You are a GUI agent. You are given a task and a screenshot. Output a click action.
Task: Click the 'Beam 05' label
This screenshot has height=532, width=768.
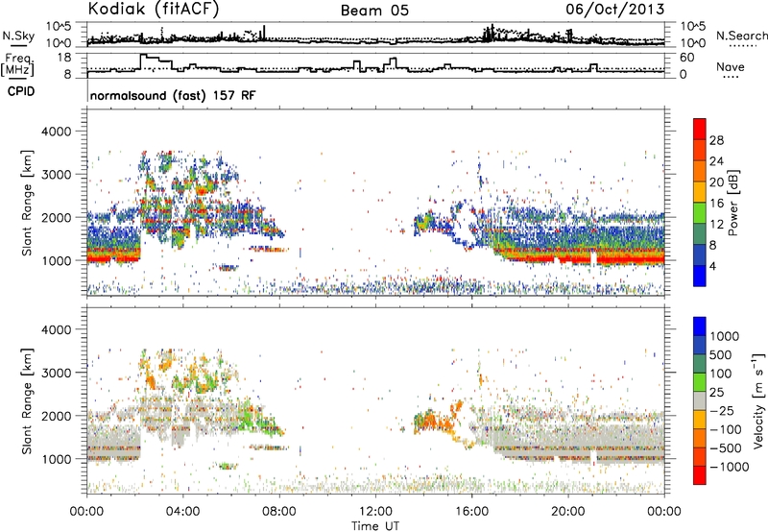pyautogui.click(x=374, y=11)
